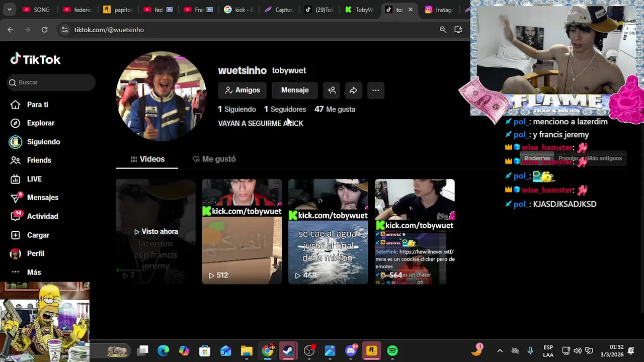644x362 pixels.
Task: Click the zoom magnifier in address bar
Action: click(x=443, y=30)
